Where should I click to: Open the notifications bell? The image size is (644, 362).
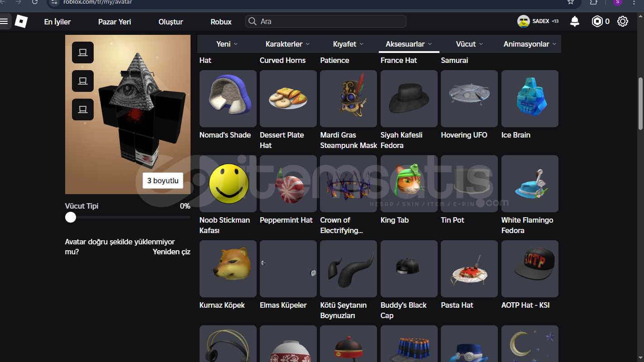point(575,21)
